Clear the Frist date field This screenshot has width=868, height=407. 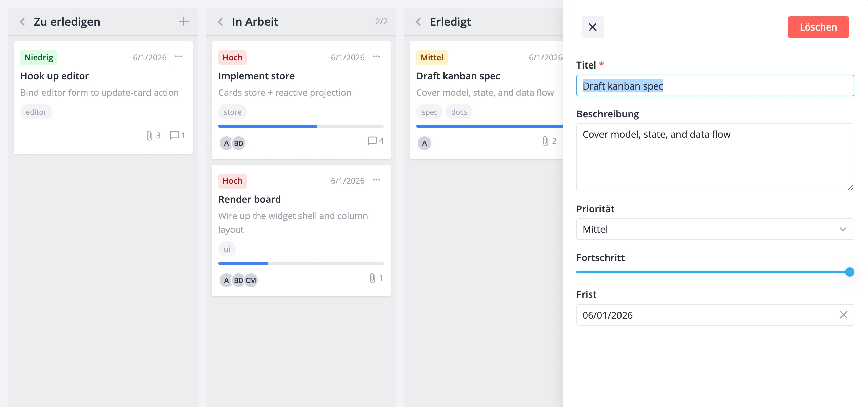[x=843, y=315]
